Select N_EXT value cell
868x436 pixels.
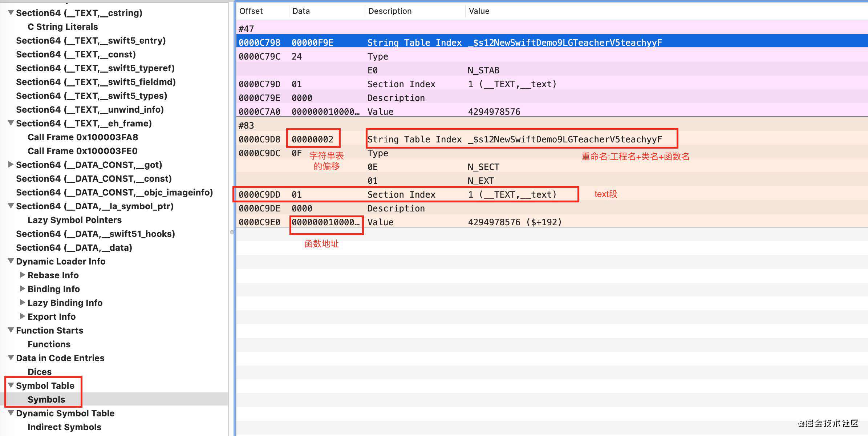coord(481,181)
